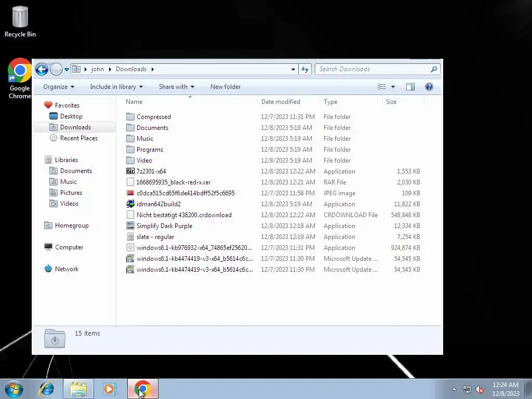Select the Nicht bestätigt crdownload file icon

(130, 215)
